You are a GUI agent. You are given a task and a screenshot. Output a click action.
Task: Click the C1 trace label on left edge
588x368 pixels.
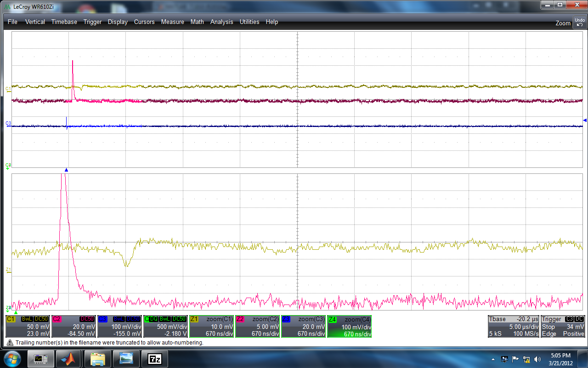(8, 88)
